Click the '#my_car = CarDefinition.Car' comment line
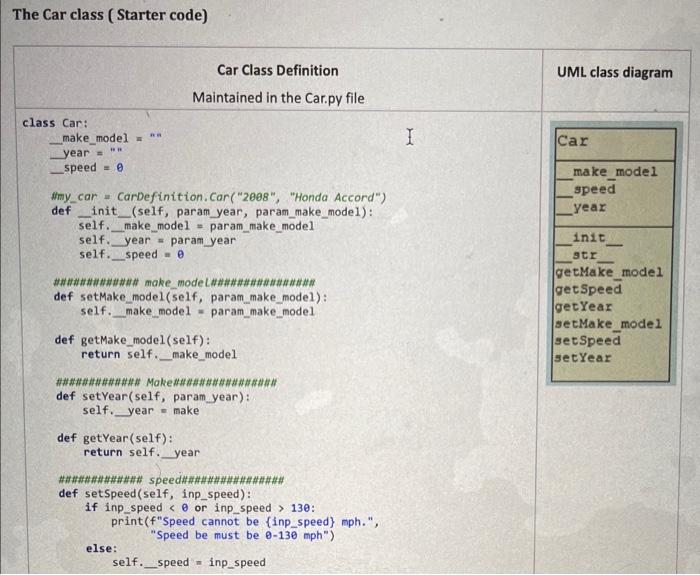 [x=219, y=197]
